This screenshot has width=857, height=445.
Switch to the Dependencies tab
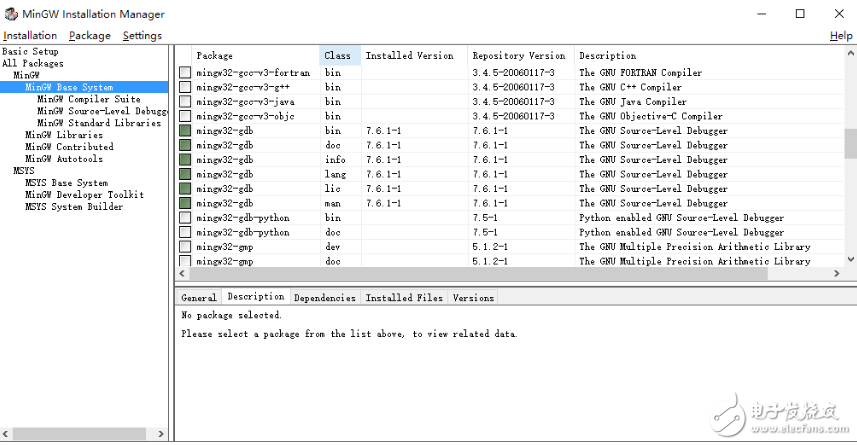(x=324, y=297)
